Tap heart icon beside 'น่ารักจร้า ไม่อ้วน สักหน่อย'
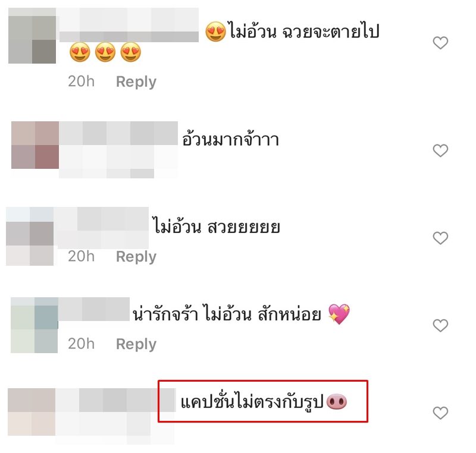Viewport: 476px width, 453px height. (440, 326)
